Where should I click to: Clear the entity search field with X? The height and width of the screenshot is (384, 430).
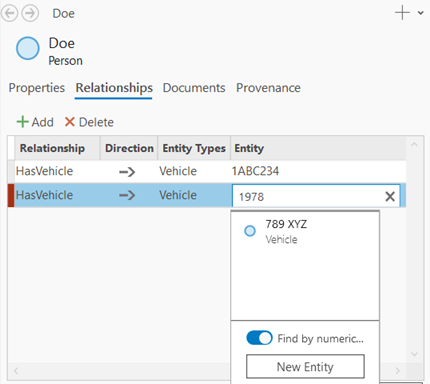click(x=390, y=196)
